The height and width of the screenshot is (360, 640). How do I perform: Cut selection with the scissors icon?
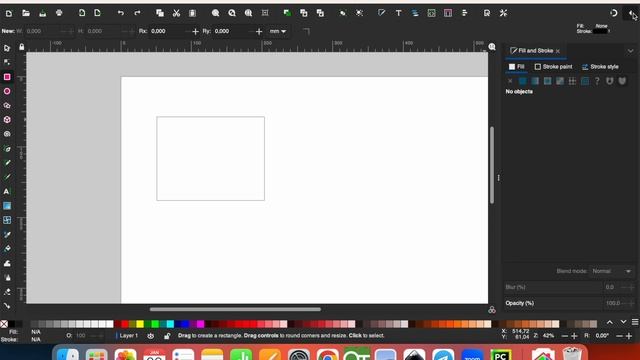(176, 13)
